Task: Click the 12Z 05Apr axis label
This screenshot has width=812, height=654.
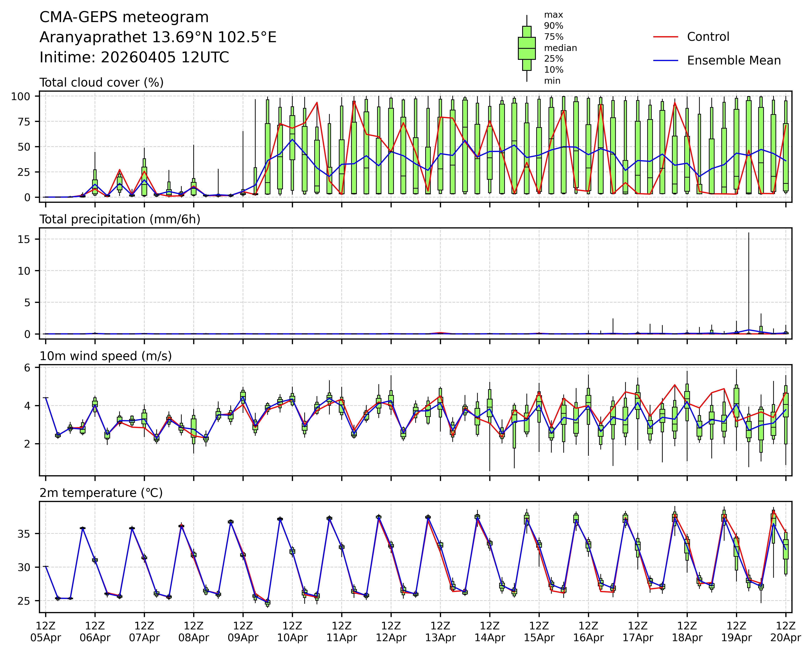Action: pos(46,632)
